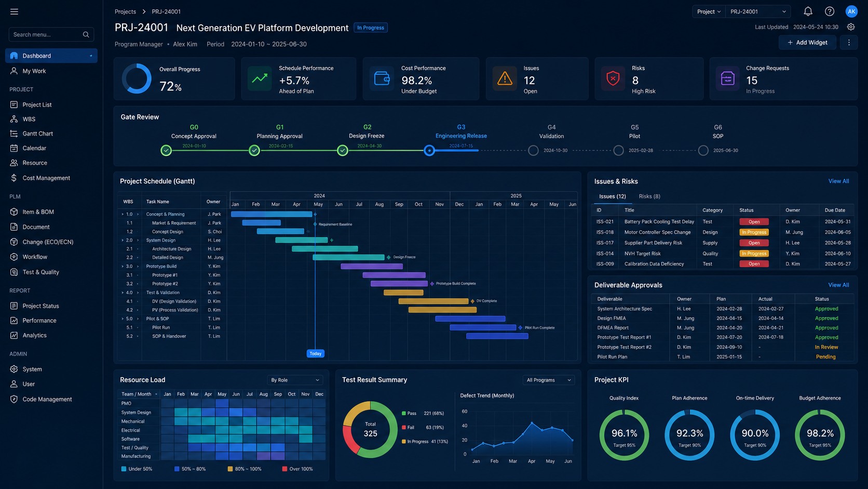Click the Document sidebar icon
868x489 pixels.
pos(14,227)
